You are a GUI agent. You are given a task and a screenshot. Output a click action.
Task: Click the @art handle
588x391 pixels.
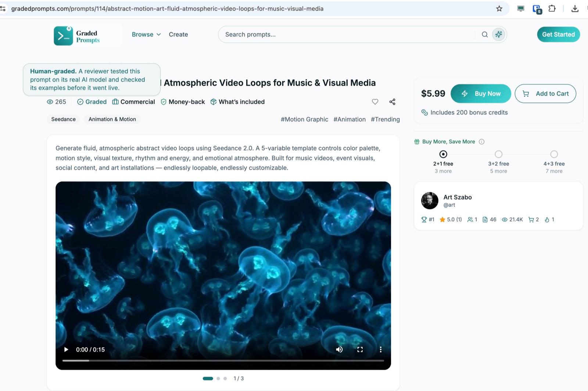[449, 205]
